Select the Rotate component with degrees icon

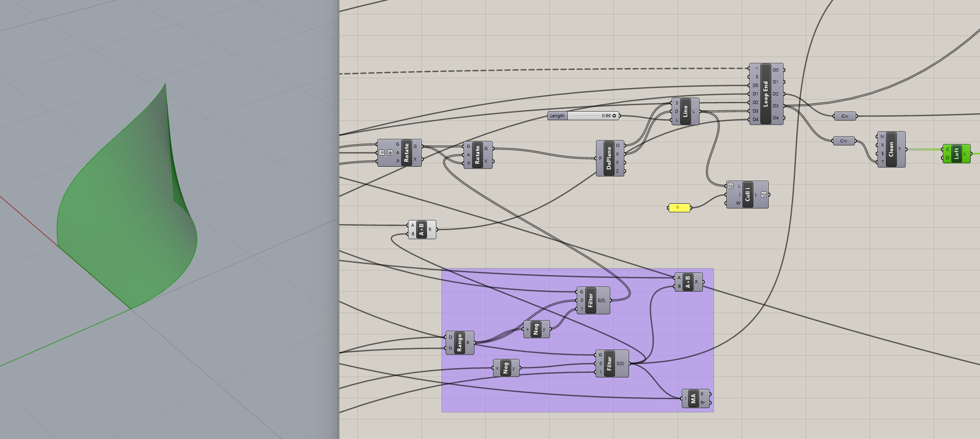pos(406,153)
